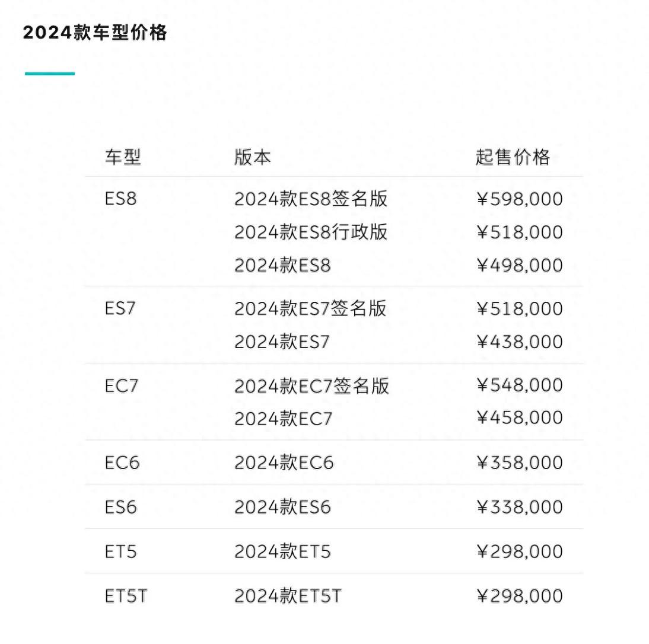Select the ET5T model cell
The height and width of the screenshot is (644, 649).
tap(126, 596)
